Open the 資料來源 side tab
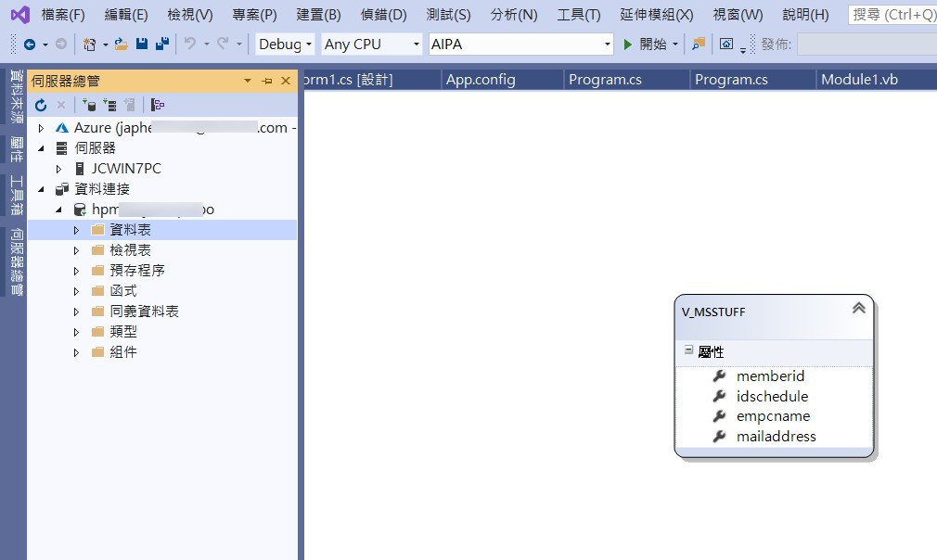The height and width of the screenshot is (560, 937). [16, 96]
